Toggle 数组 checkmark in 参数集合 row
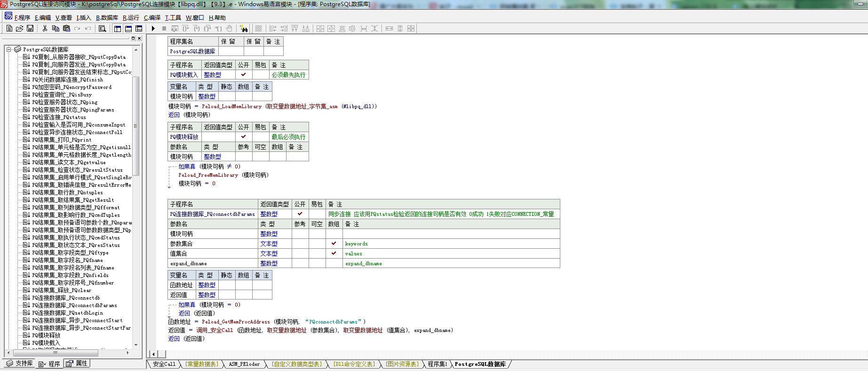This screenshot has width=868, height=371. pyautogui.click(x=334, y=243)
